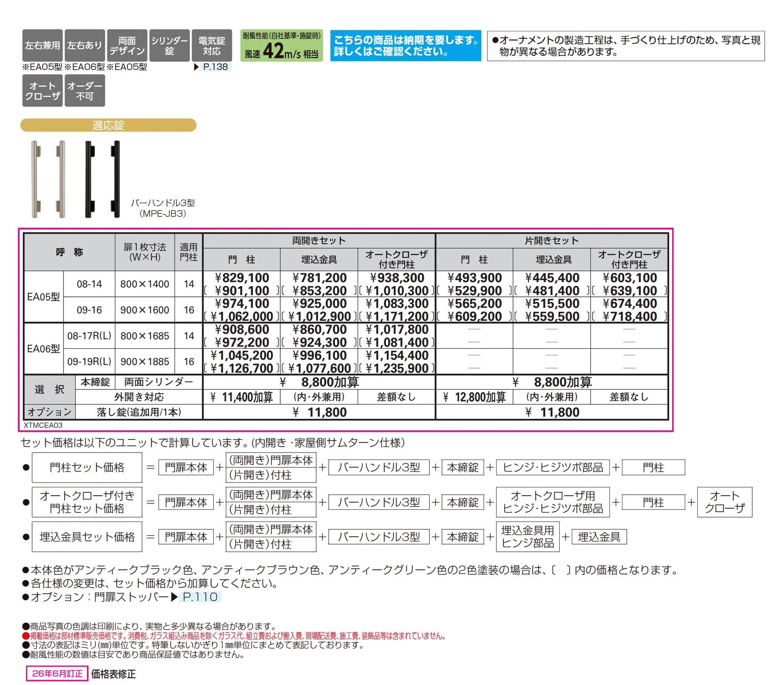Click the EA06型 row label
The width and height of the screenshot is (784, 685).
coord(44,349)
